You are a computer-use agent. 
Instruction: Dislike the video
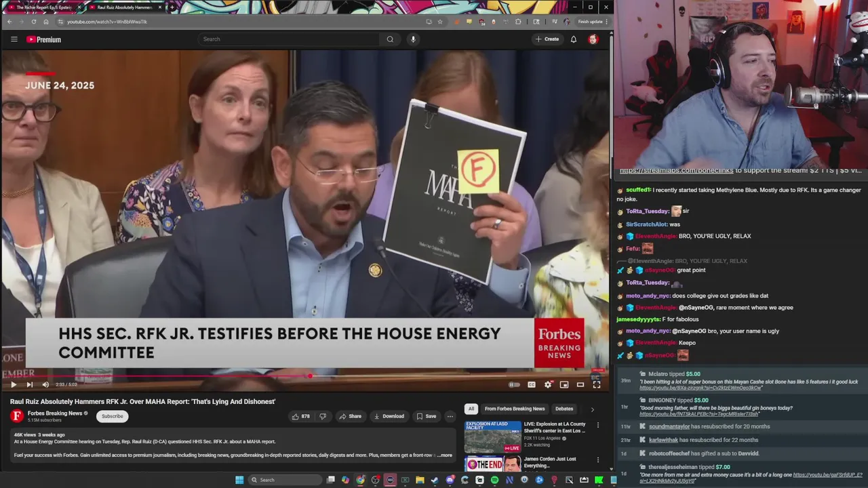pos(323,416)
